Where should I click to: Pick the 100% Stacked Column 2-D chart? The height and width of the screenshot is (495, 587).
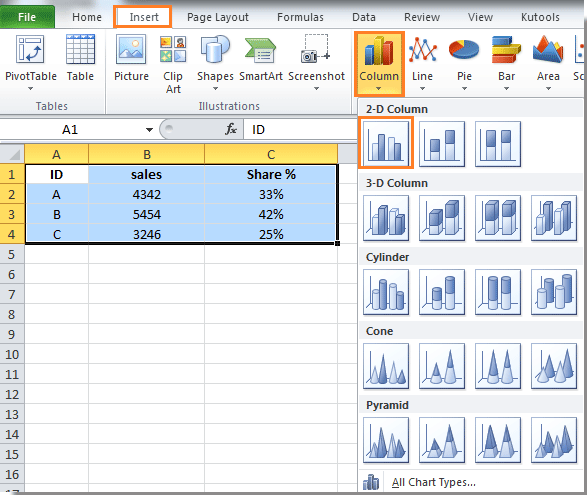point(498,143)
